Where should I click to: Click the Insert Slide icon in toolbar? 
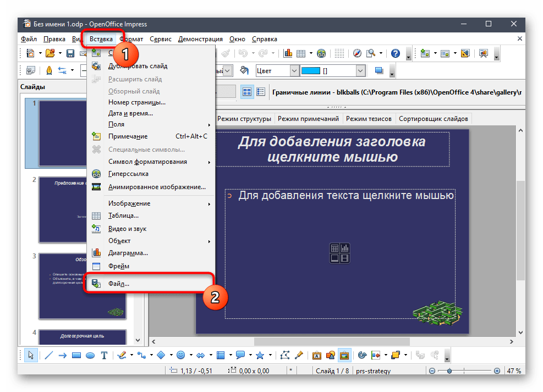(425, 53)
